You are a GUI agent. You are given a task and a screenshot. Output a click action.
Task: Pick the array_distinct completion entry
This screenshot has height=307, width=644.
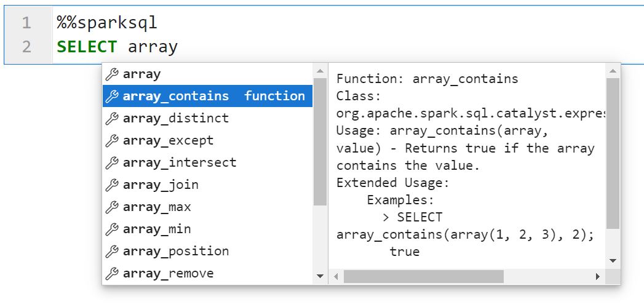click(x=207, y=118)
